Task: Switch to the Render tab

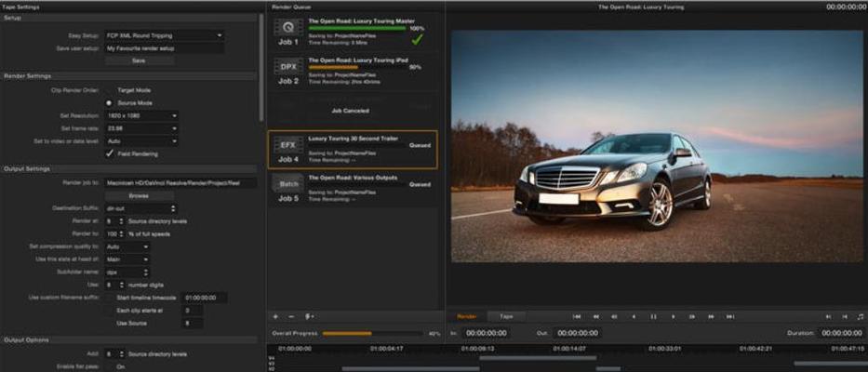Action: pos(467,316)
